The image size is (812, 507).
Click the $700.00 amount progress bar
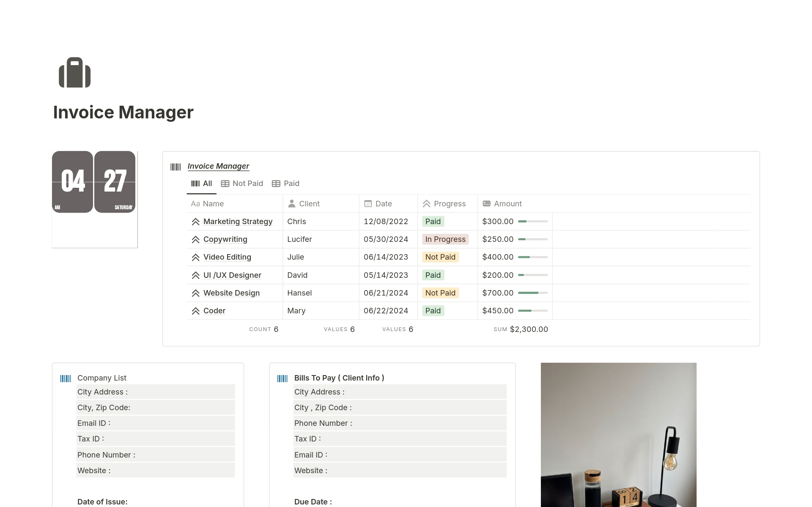pyautogui.click(x=532, y=293)
